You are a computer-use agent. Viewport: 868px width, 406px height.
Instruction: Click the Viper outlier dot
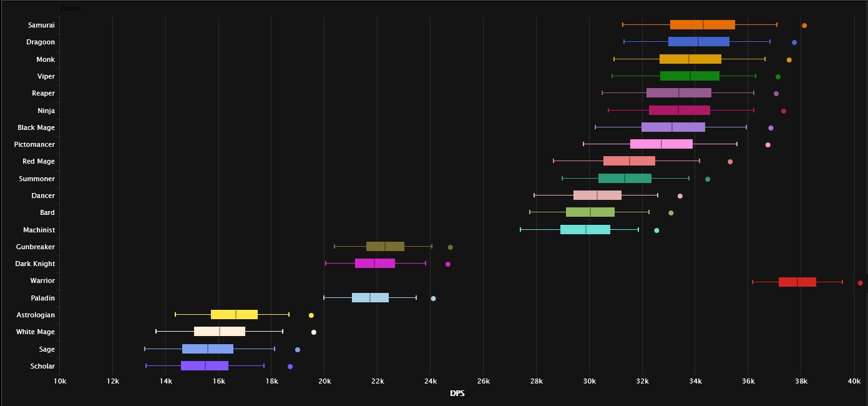778,77
